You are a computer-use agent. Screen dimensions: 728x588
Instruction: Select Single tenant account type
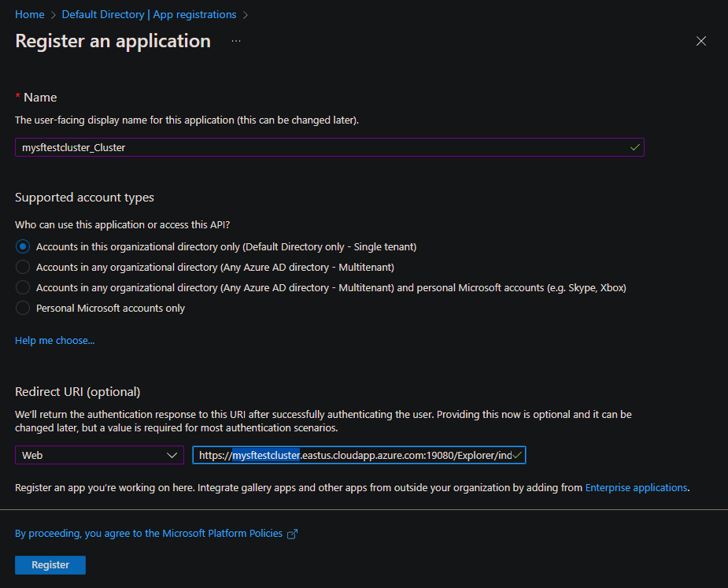tap(23, 246)
